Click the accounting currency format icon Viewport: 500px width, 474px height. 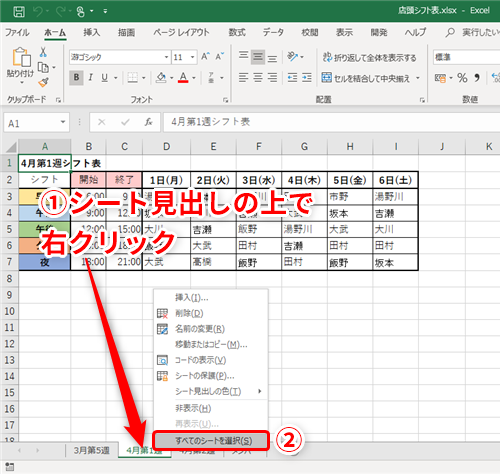(440, 78)
